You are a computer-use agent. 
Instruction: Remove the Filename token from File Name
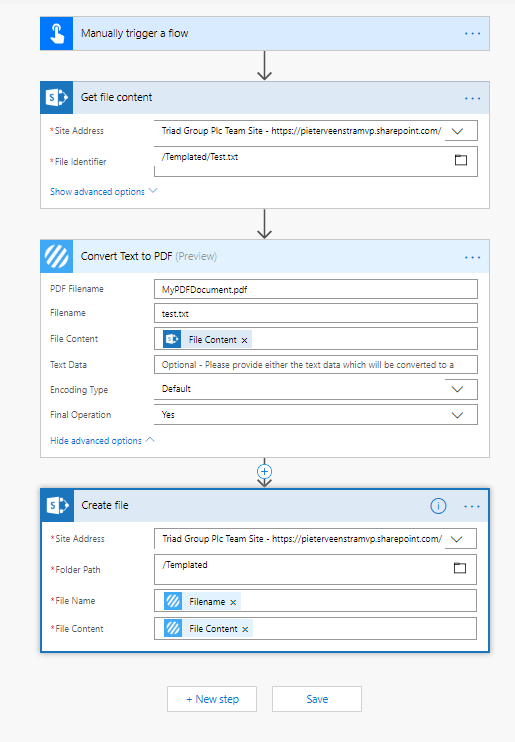tap(233, 602)
